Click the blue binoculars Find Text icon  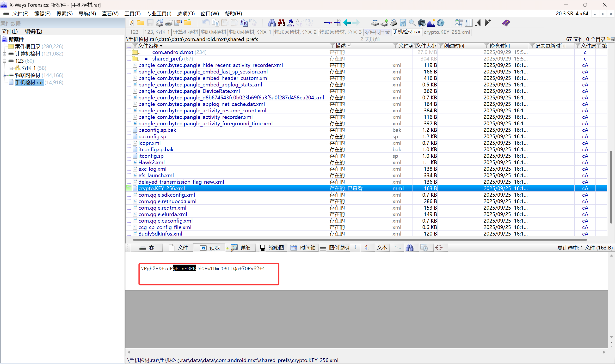click(272, 23)
